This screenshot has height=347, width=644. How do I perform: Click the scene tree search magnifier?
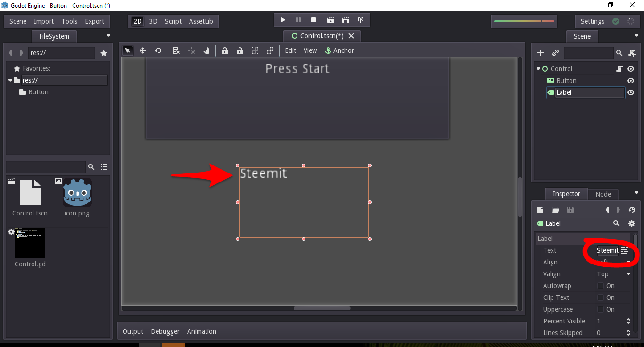[619, 53]
